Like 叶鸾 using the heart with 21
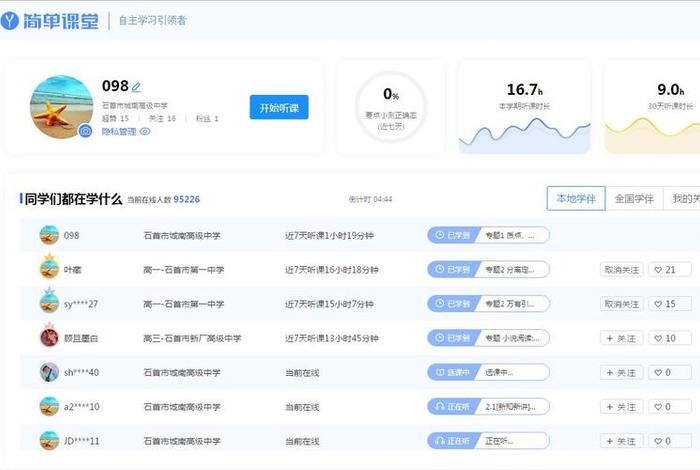Image resolution: width=700 pixels, height=470 pixels. point(671,269)
